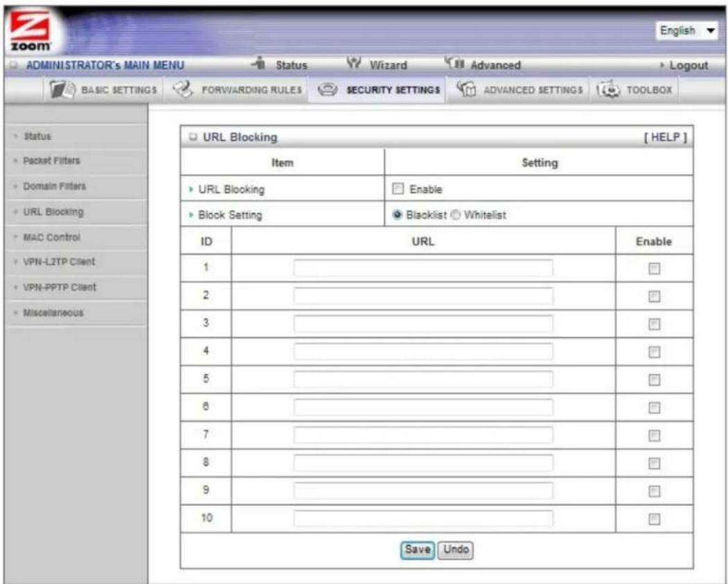The height and width of the screenshot is (584, 728).
Task: Click the URL field for ID 8
Action: click(x=423, y=463)
